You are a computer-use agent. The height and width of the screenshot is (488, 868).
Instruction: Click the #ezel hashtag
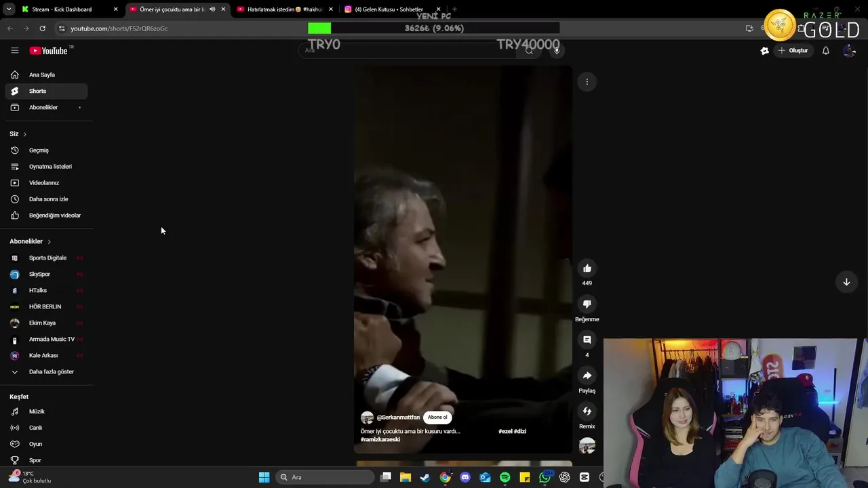click(x=505, y=431)
